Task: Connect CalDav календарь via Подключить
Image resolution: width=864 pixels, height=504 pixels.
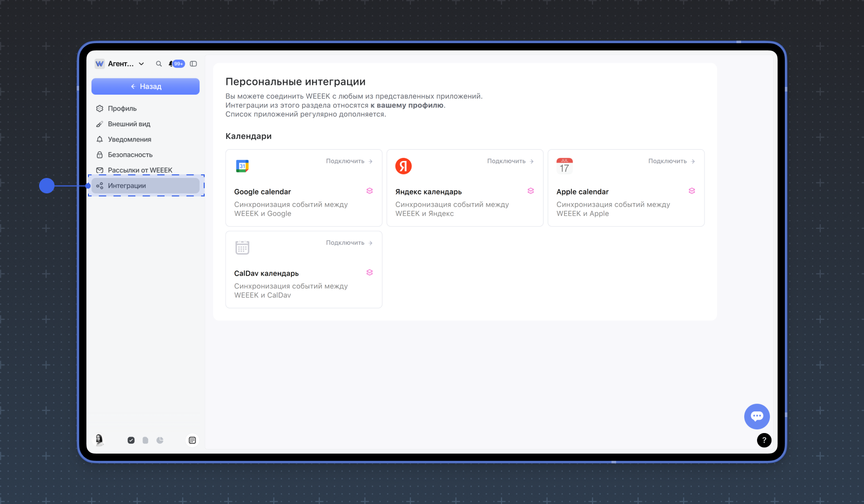Action: [x=349, y=243]
